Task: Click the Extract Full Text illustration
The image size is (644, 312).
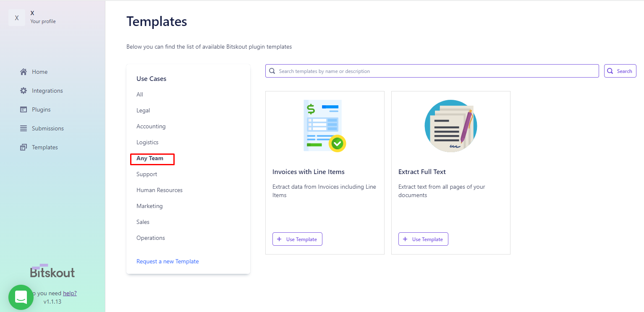Action: pos(450,126)
